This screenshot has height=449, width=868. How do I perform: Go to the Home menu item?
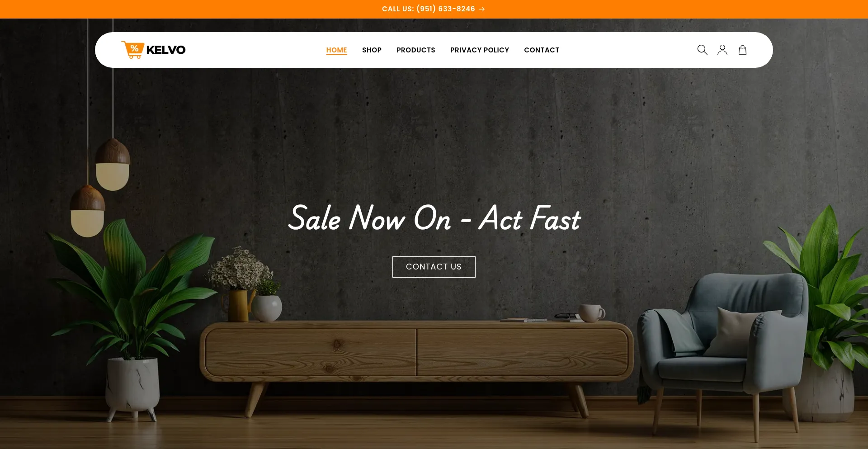tap(337, 50)
